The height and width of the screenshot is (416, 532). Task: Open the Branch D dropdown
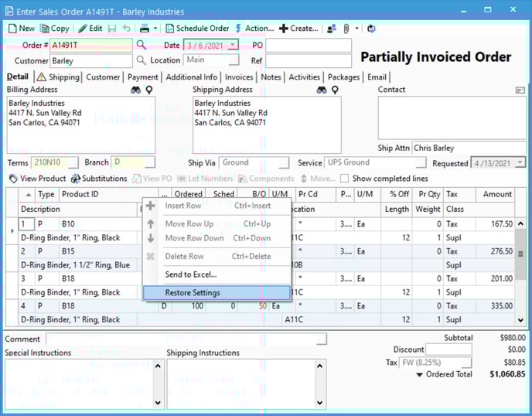point(150,162)
